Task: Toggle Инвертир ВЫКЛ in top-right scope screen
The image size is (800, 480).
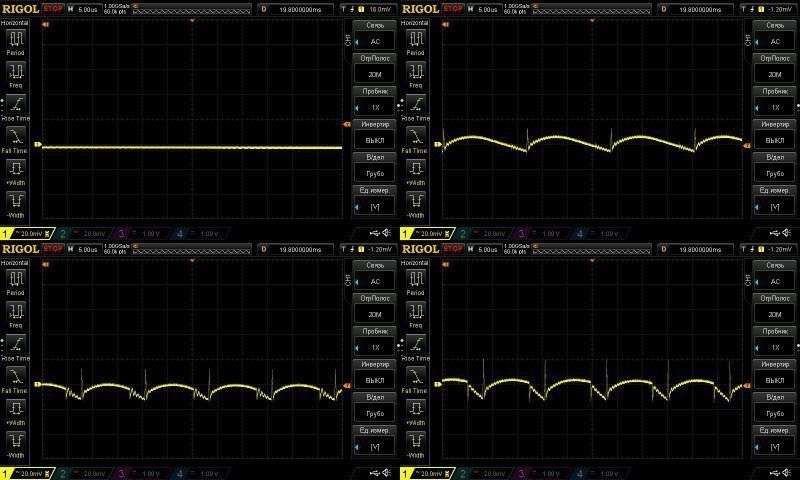Action: 775,135
